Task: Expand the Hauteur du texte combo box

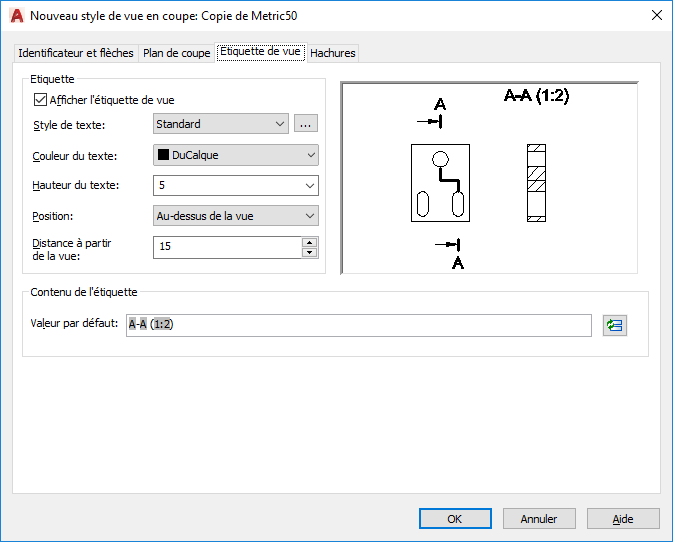Action: [x=310, y=186]
